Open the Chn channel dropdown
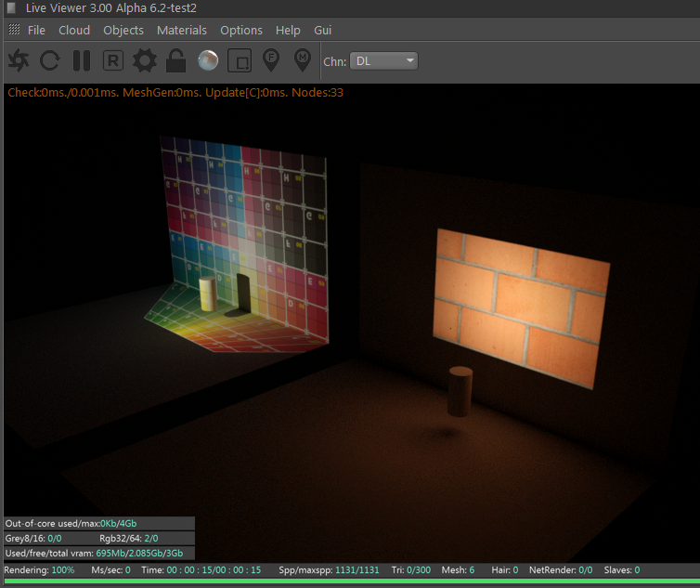 pos(385,61)
